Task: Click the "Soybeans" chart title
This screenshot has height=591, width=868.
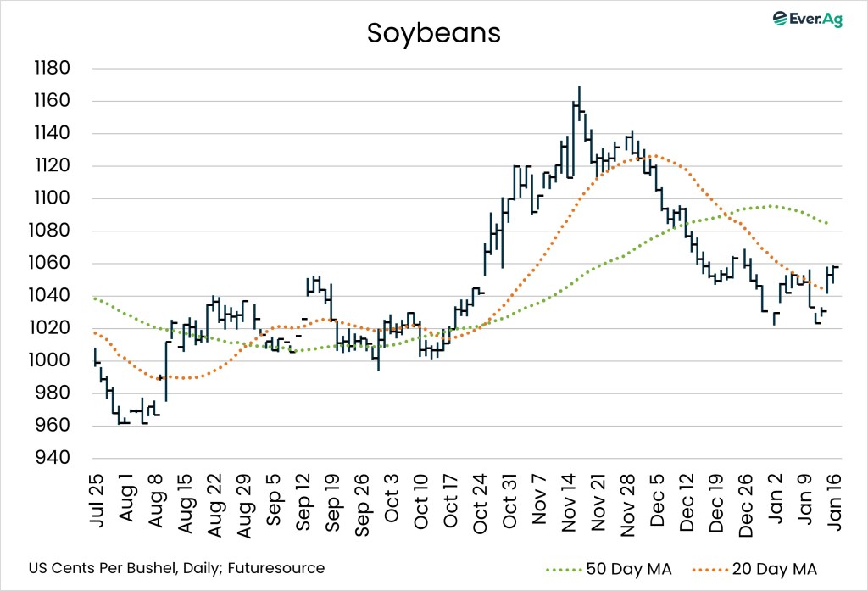Action: tap(433, 33)
